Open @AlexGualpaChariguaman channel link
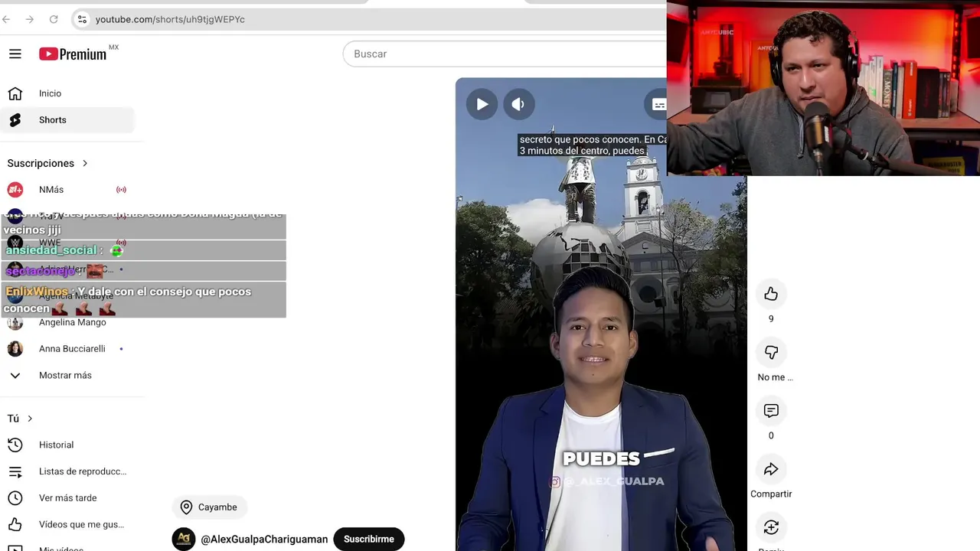 point(264,539)
